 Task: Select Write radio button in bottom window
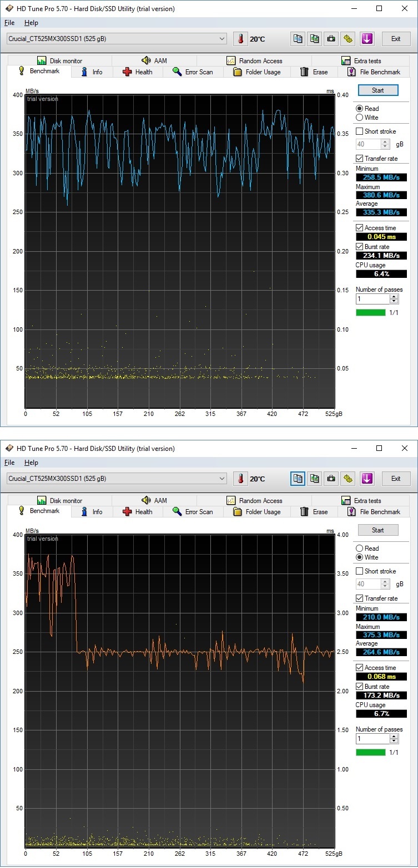[360, 557]
